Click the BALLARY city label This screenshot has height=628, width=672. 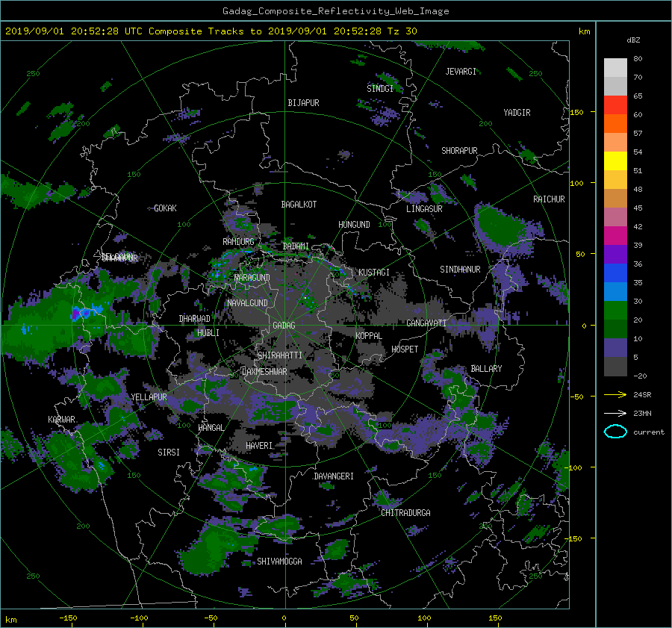pyautogui.click(x=486, y=369)
